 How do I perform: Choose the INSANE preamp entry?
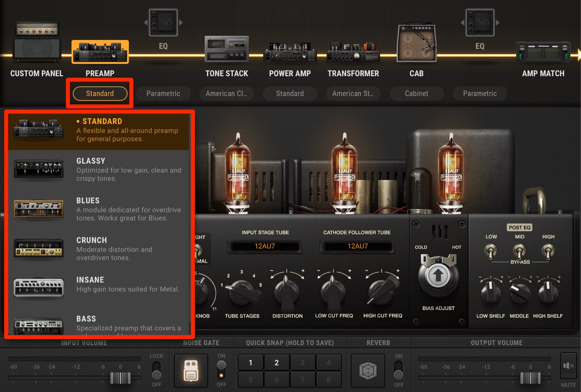click(98, 288)
